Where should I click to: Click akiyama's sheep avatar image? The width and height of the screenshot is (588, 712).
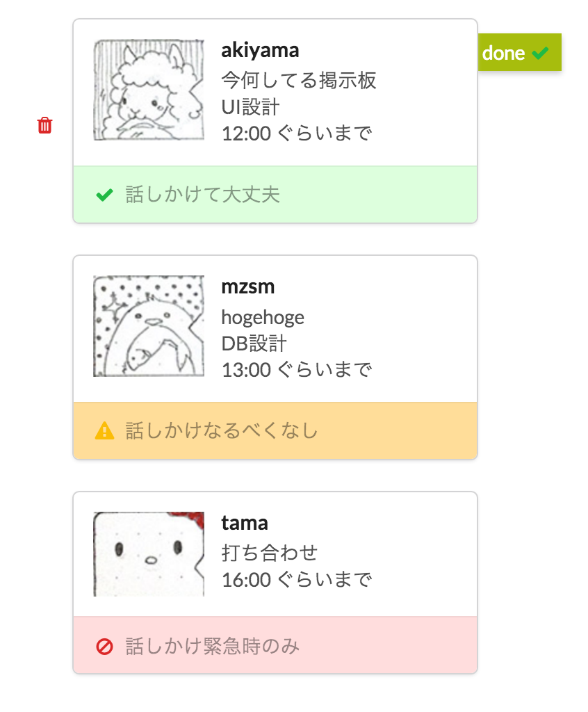pyautogui.click(x=149, y=90)
